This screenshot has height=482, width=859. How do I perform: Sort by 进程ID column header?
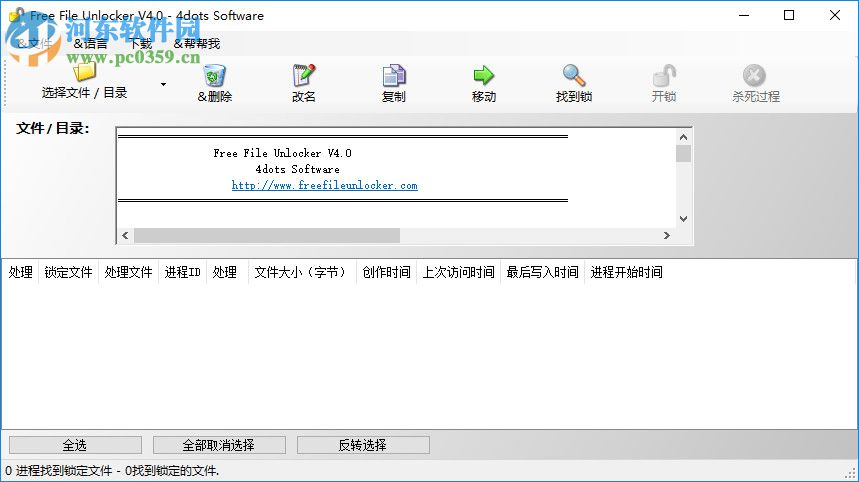(182, 272)
